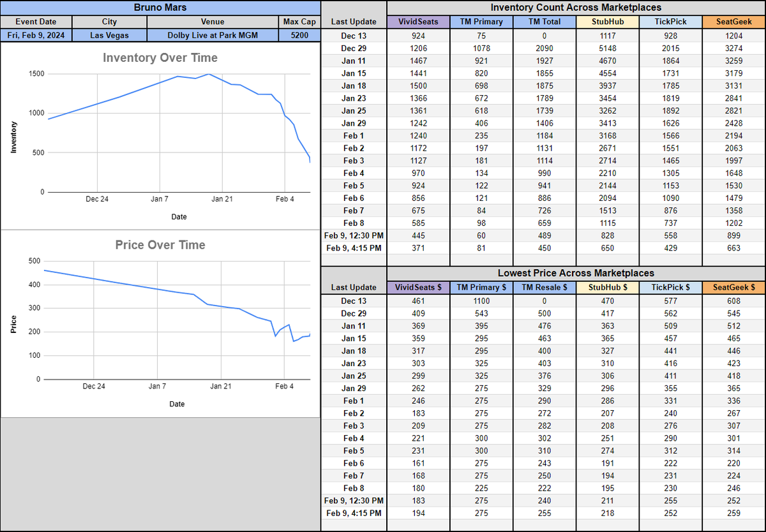
Task: Select the Max Cap value 5200
Action: point(299,35)
